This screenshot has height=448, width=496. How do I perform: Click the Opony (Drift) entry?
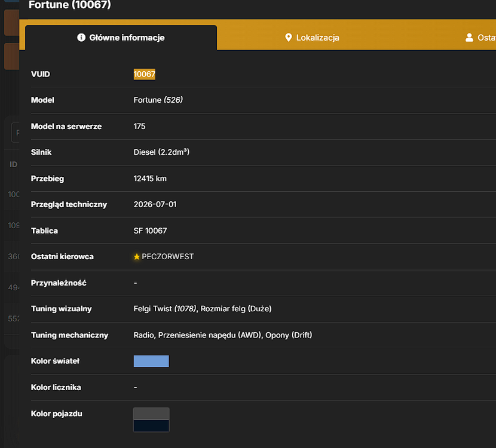pos(289,335)
